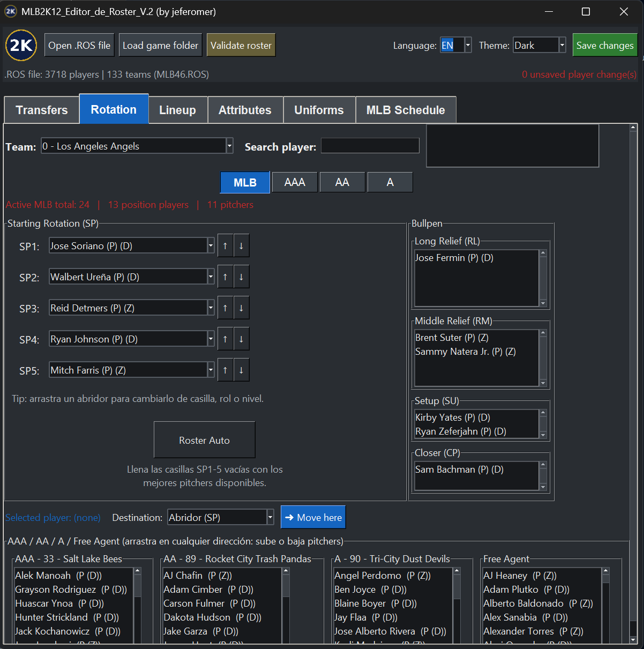The width and height of the screenshot is (644, 649).
Task: Select Angel Perdomo in A list
Action: point(393,576)
